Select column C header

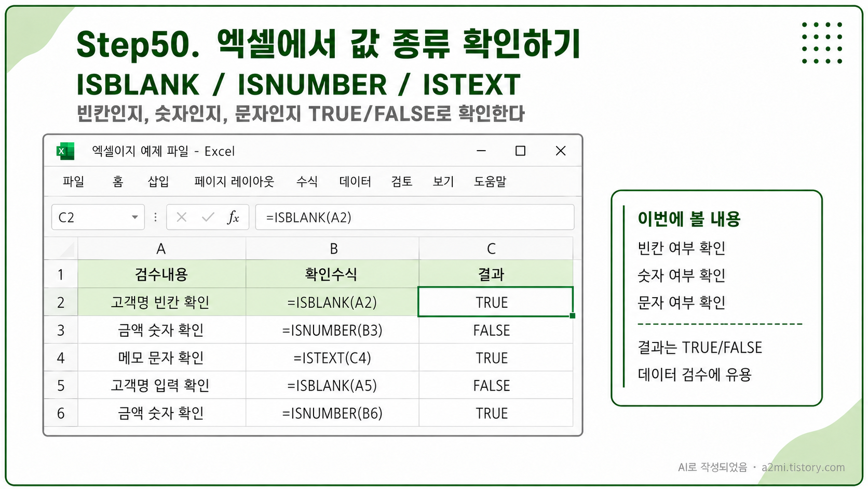click(496, 248)
